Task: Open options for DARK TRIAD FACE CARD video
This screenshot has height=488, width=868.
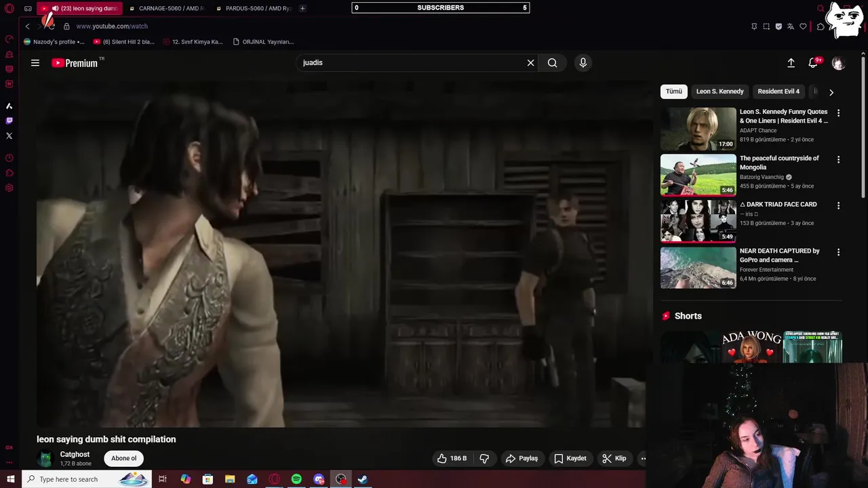Action: pyautogui.click(x=838, y=205)
